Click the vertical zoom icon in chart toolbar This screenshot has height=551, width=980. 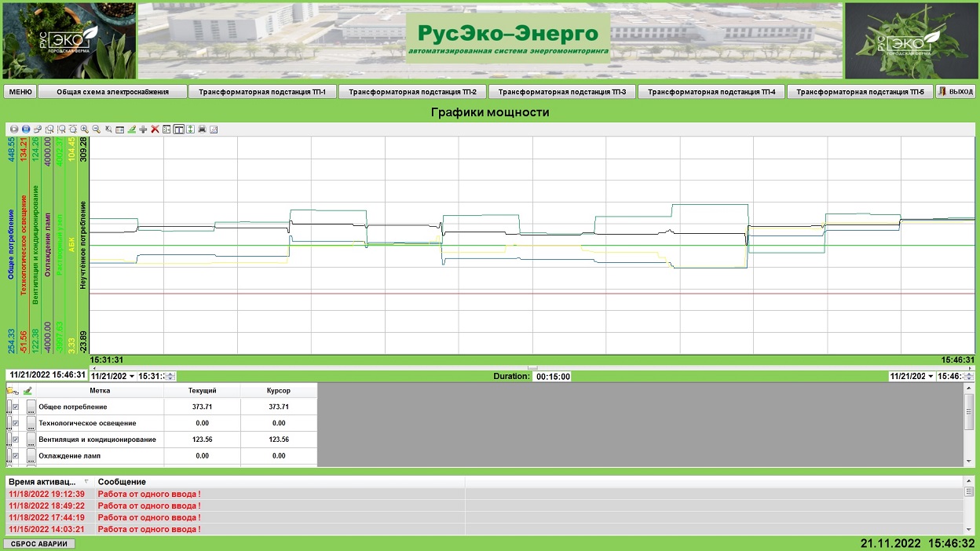tap(72, 130)
